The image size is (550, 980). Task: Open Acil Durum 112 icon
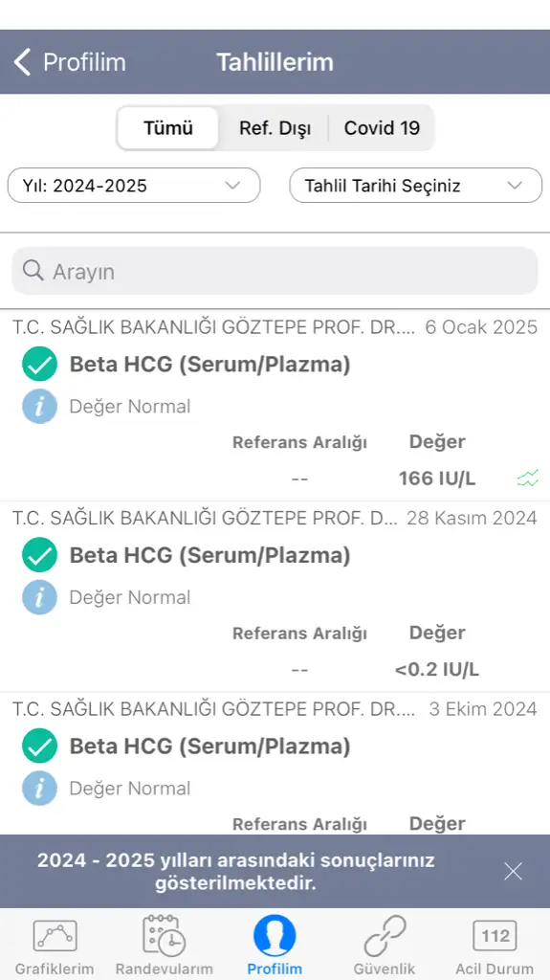click(x=495, y=936)
